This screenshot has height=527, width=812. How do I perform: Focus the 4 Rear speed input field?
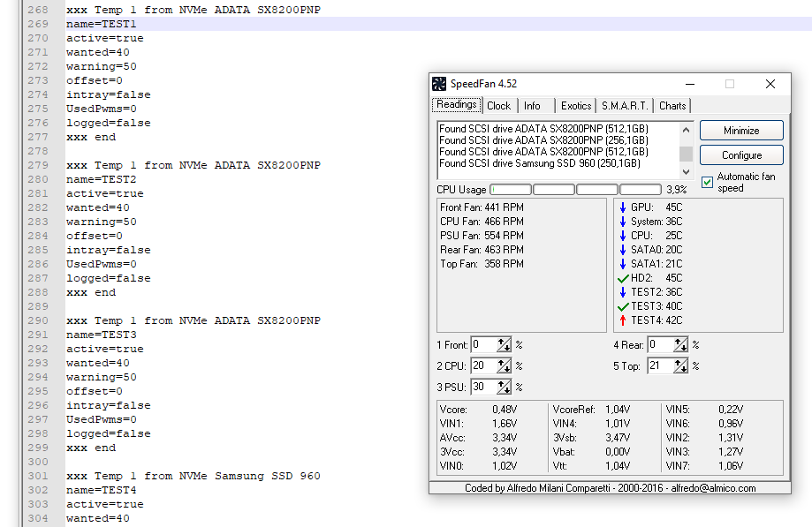[660, 344]
